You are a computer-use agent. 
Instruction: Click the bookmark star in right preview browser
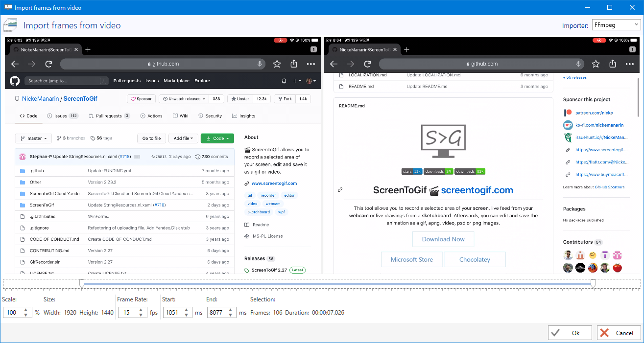(x=596, y=64)
